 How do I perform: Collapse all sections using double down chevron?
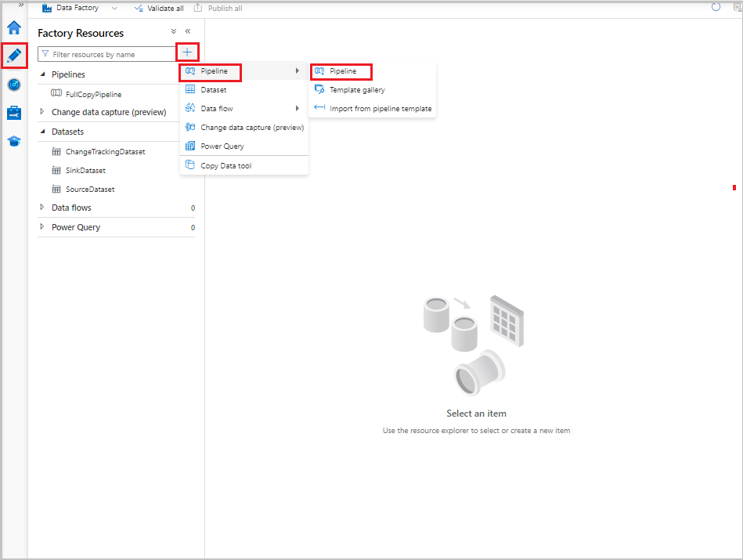click(173, 32)
